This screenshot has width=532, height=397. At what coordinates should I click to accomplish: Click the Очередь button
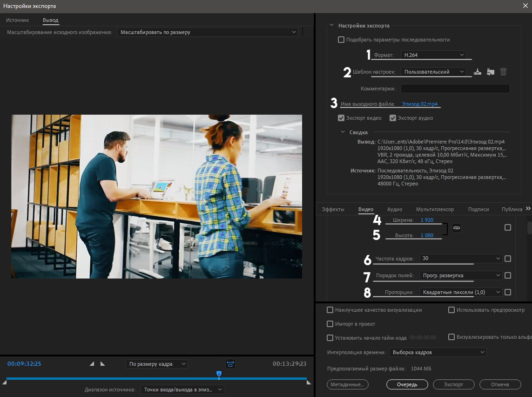(407, 384)
